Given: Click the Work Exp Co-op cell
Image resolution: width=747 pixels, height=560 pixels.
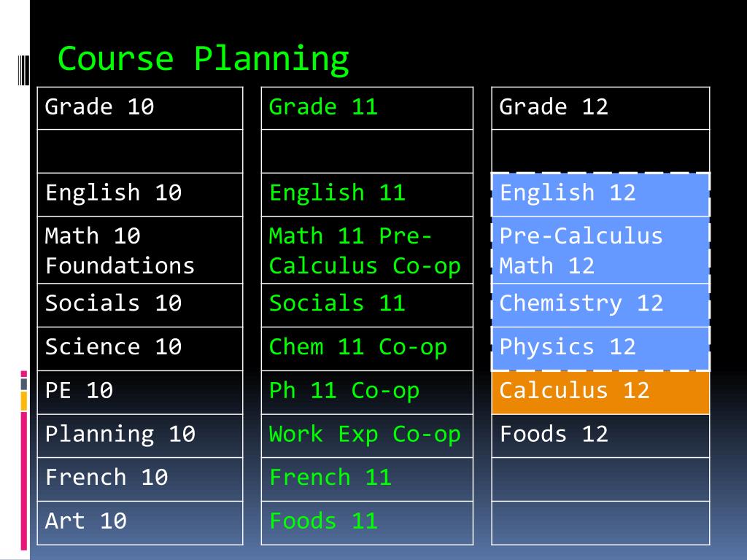Looking at the screenshot, I should coord(368,436).
